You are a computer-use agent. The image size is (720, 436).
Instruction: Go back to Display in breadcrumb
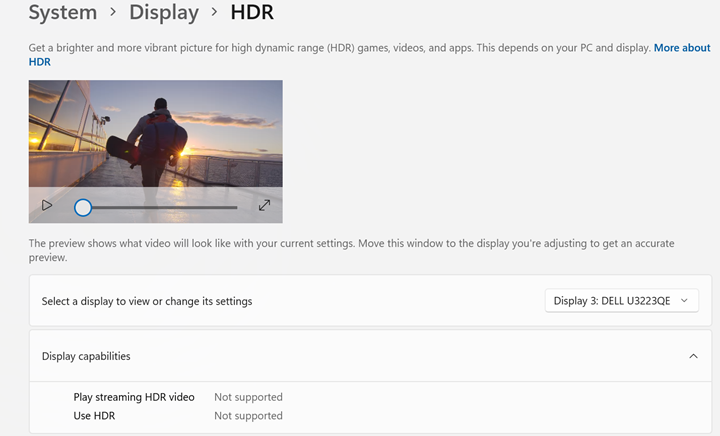click(x=164, y=12)
